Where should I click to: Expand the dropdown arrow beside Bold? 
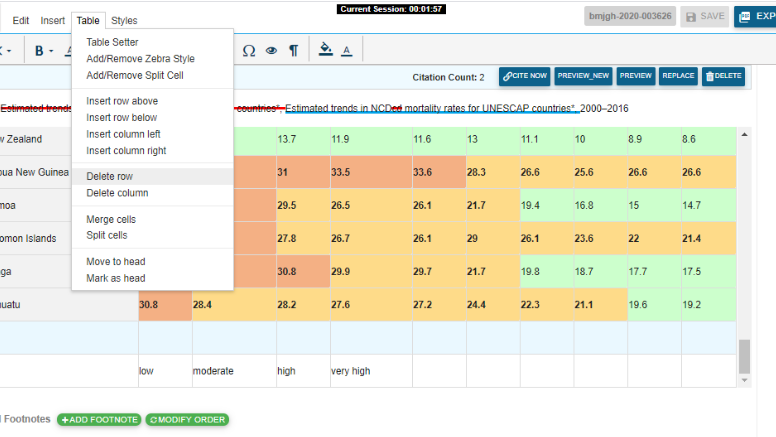(x=51, y=50)
